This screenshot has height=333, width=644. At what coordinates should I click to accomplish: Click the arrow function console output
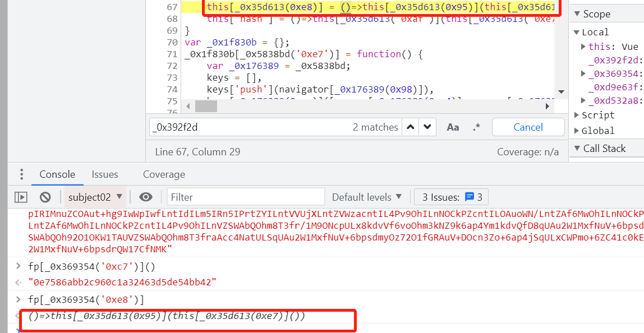point(167,316)
